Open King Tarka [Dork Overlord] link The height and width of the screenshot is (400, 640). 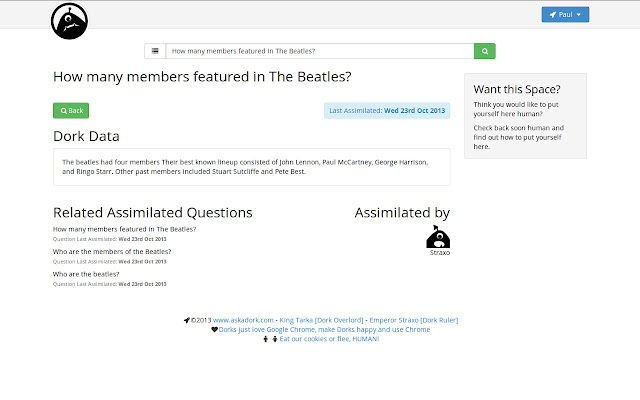[321, 320]
